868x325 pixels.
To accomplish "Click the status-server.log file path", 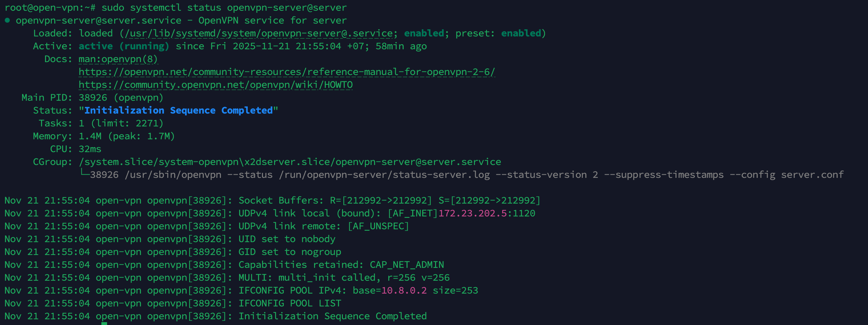I will tap(384, 175).
